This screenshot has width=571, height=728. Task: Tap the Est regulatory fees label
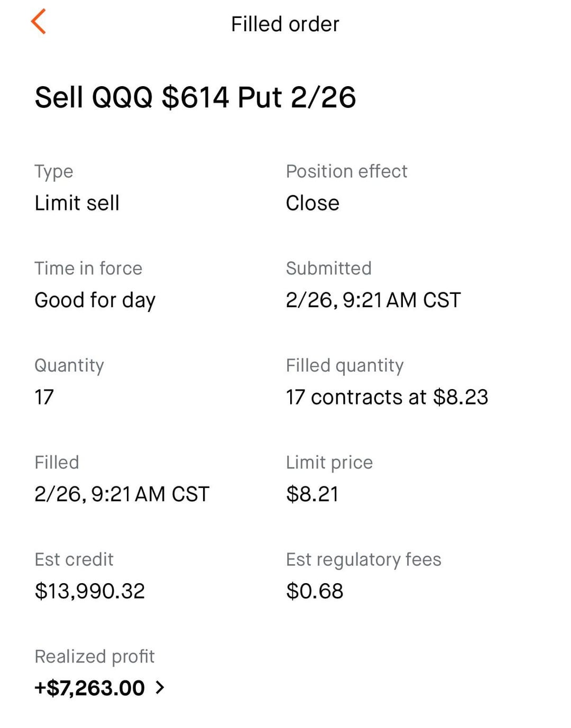[363, 559]
